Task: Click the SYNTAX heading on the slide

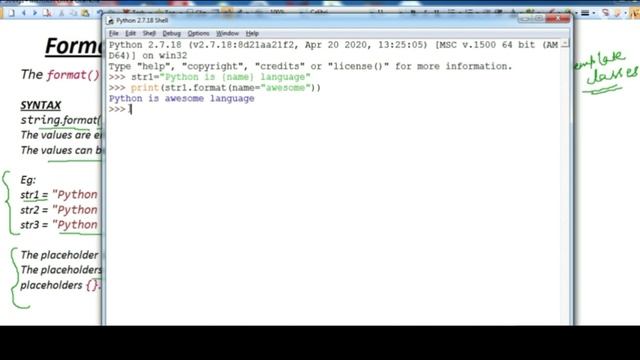Action: tap(41, 105)
